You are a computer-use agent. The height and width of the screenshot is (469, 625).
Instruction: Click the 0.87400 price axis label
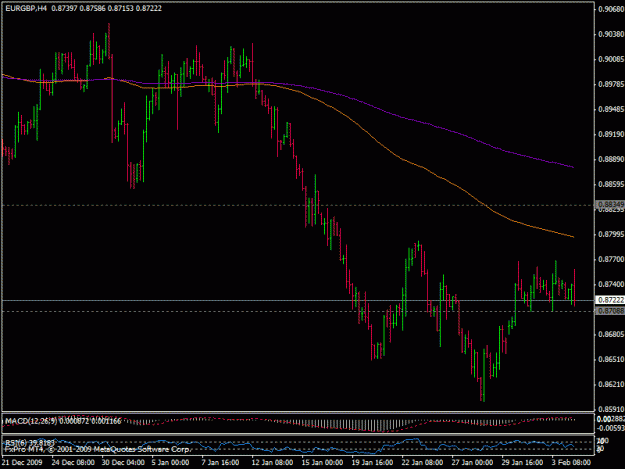(611, 285)
